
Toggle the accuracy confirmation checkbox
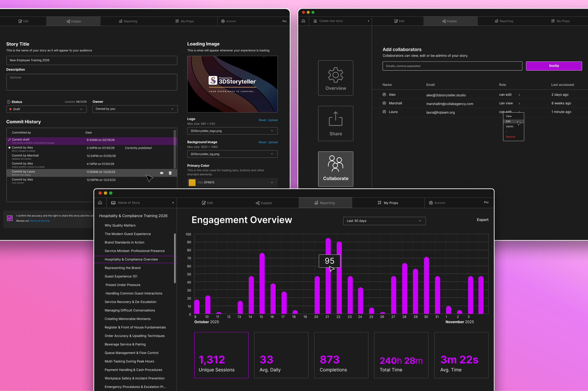click(10, 218)
